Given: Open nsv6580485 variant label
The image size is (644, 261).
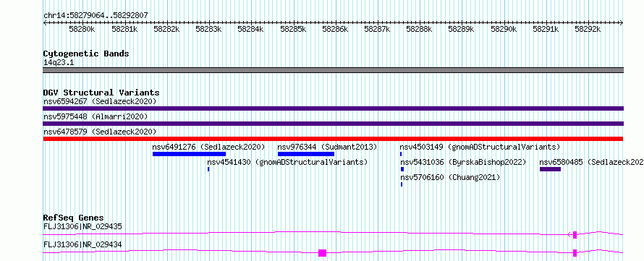Looking at the screenshot, I should (591, 162).
